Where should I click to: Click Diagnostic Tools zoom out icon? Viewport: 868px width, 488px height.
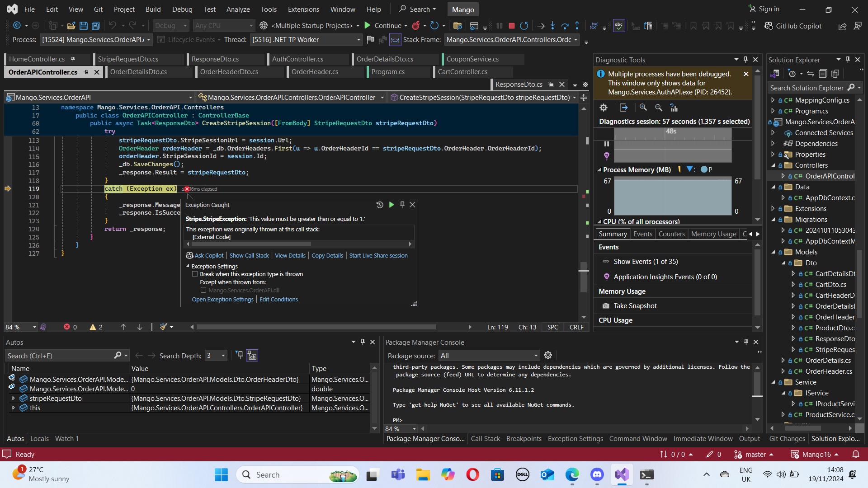[659, 108]
